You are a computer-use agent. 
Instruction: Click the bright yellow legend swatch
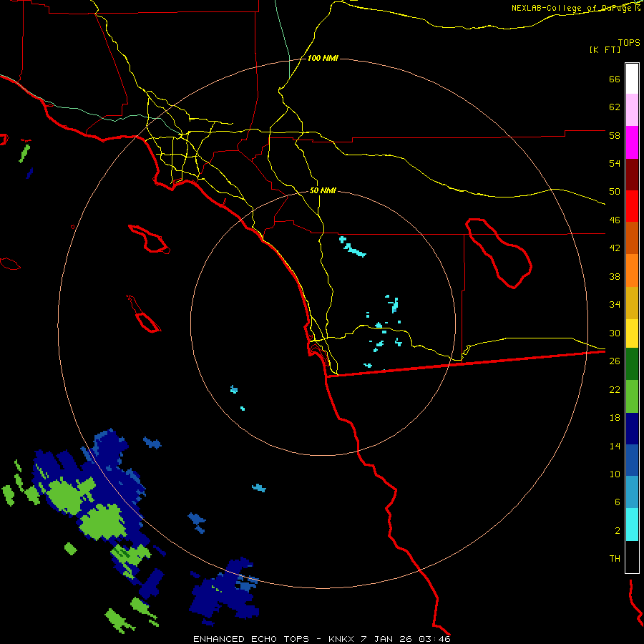point(632,333)
